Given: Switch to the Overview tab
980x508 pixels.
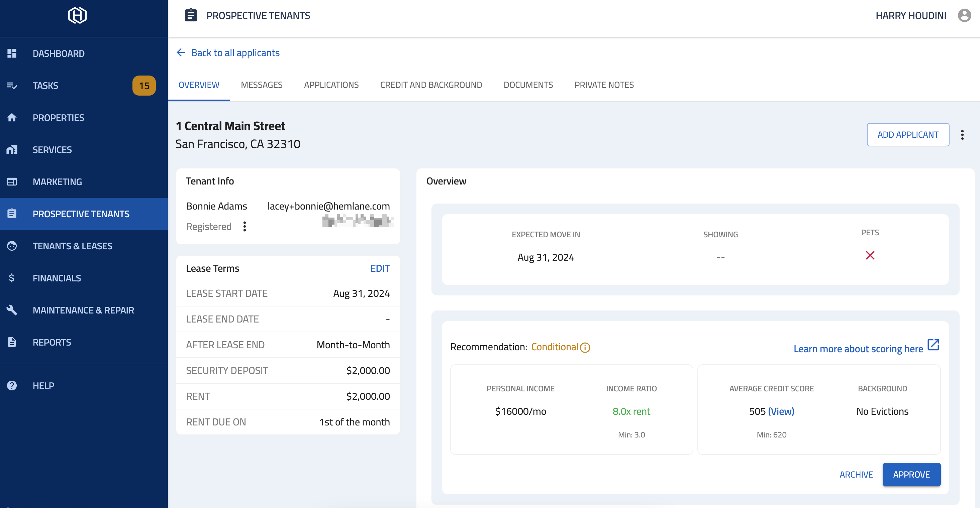Looking at the screenshot, I should (199, 85).
